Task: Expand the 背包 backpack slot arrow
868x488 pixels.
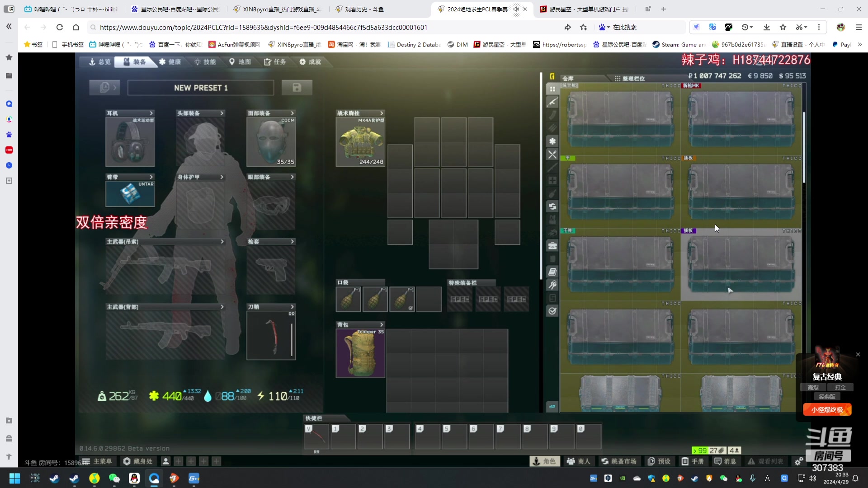Action: click(x=382, y=325)
